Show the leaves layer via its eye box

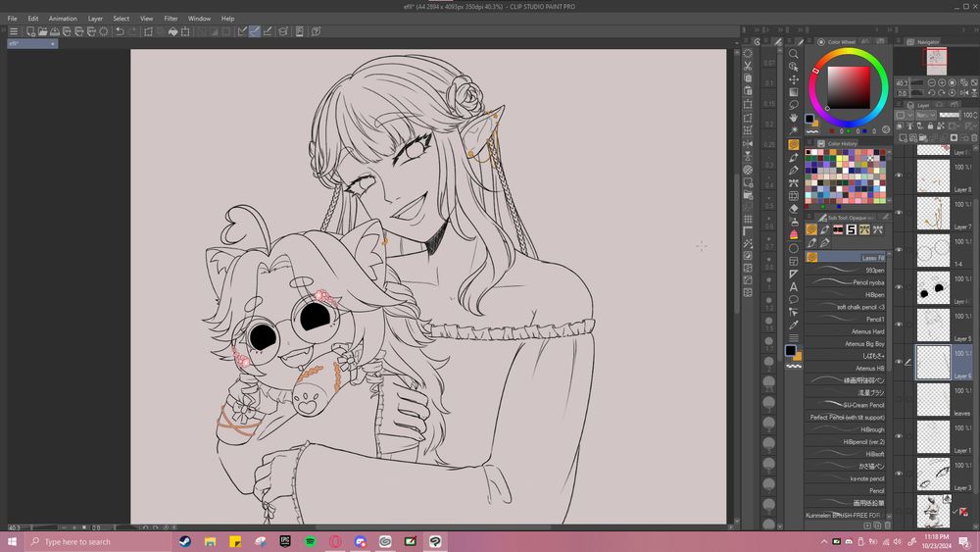click(899, 399)
